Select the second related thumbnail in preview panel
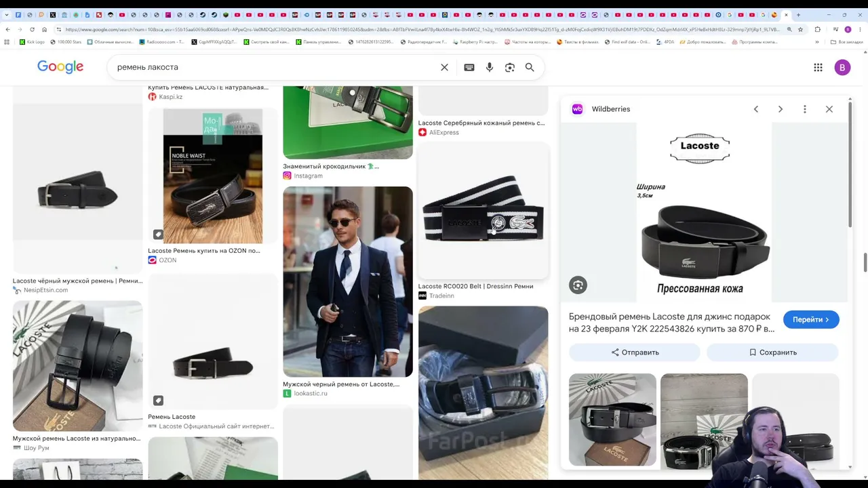The height and width of the screenshot is (488, 868). (x=704, y=420)
